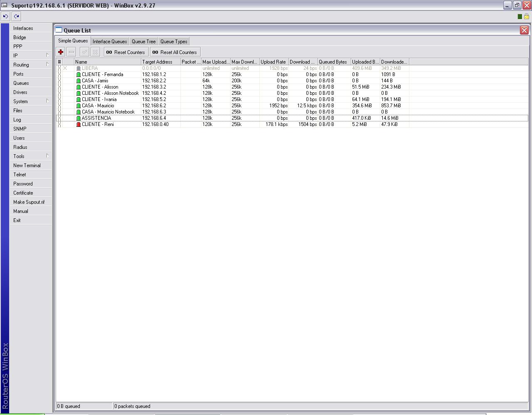
Task: Disable queue using the X icon
Action: pos(95,52)
